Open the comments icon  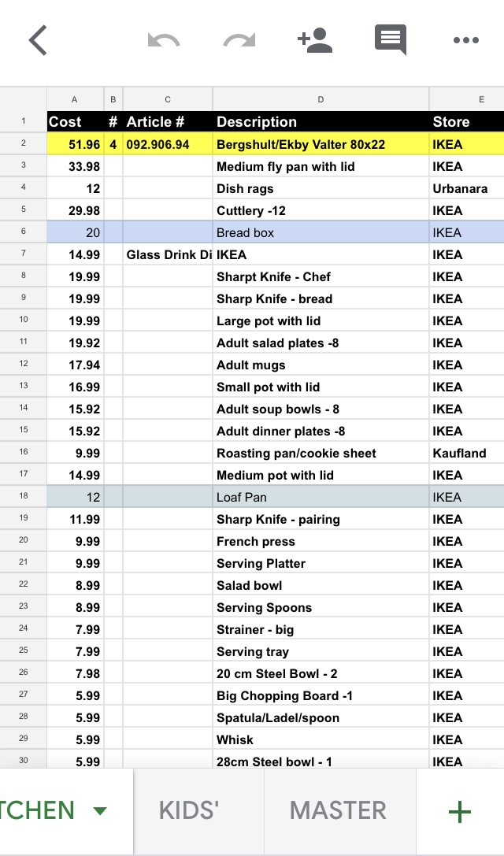pyautogui.click(x=391, y=40)
